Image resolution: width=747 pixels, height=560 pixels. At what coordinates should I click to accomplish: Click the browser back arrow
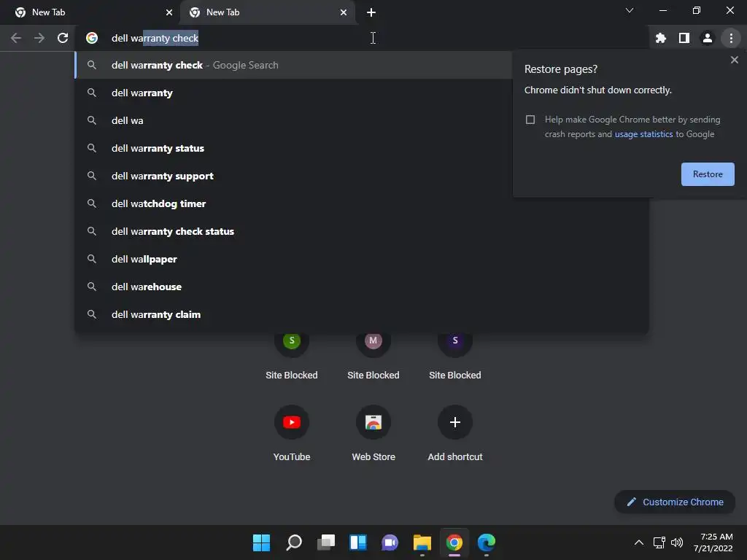[x=16, y=38]
